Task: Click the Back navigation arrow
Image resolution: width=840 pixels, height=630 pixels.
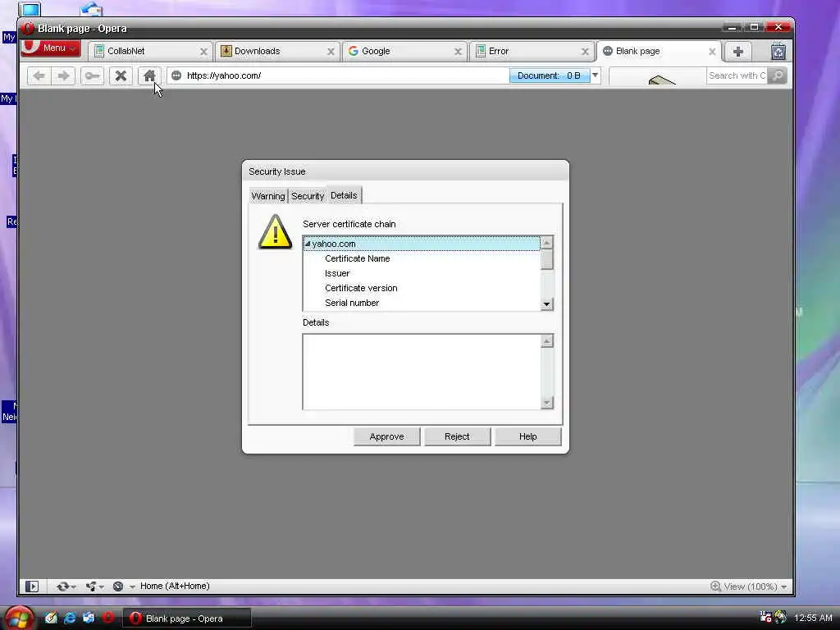Action: (x=39, y=75)
